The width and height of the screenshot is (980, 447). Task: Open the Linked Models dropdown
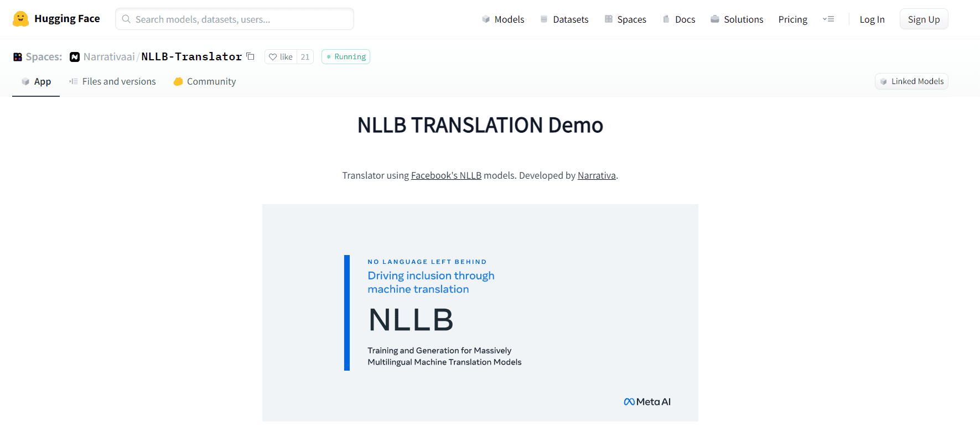pos(911,81)
